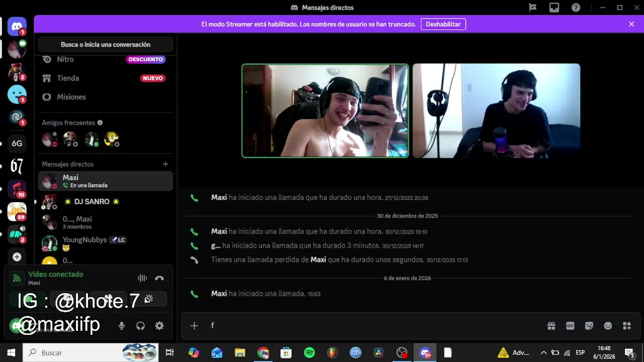
Task: Open Task View in taskbar
Action: 170,352
